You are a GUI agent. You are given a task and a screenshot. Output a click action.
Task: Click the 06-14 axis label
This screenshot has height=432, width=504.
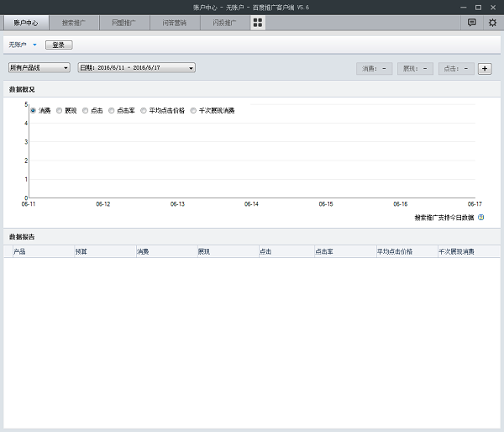click(x=251, y=204)
